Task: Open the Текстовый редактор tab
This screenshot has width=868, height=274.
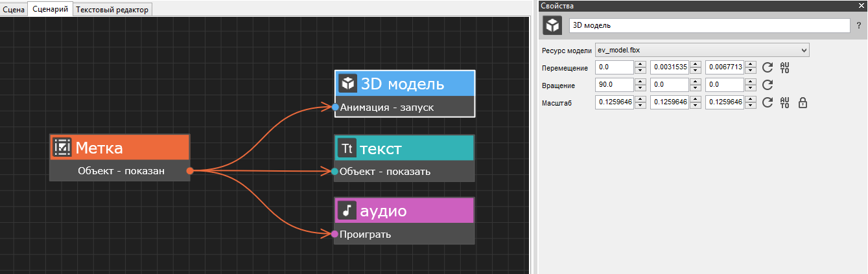Action: 113,9
